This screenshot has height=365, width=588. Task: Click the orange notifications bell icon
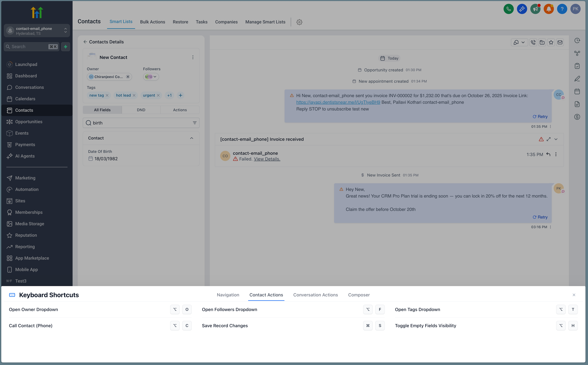548,9
